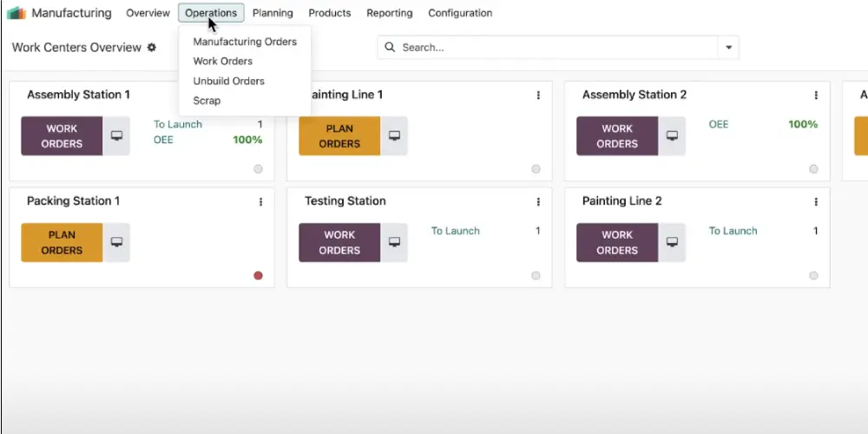Click Work Centers Overview heading text

pyautogui.click(x=76, y=48)
